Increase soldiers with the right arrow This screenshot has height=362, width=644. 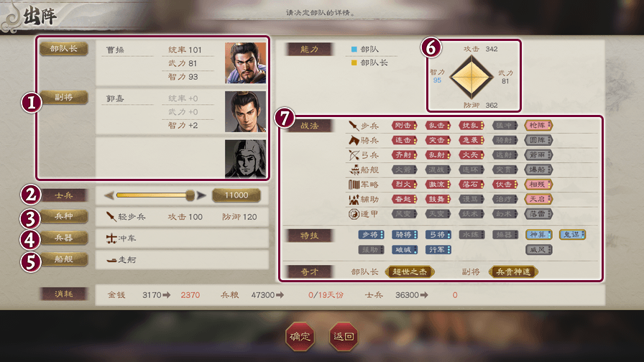click(201, 195)
